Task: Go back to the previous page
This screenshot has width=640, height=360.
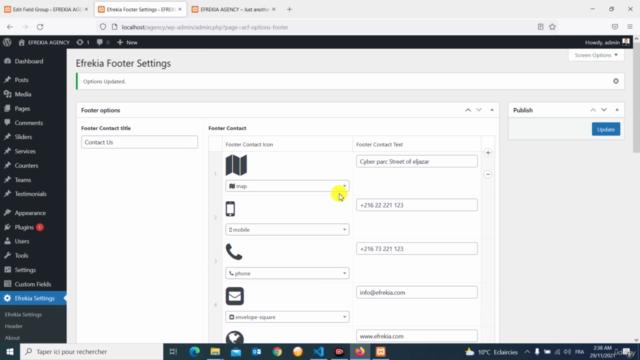Action: pos(10,27)
